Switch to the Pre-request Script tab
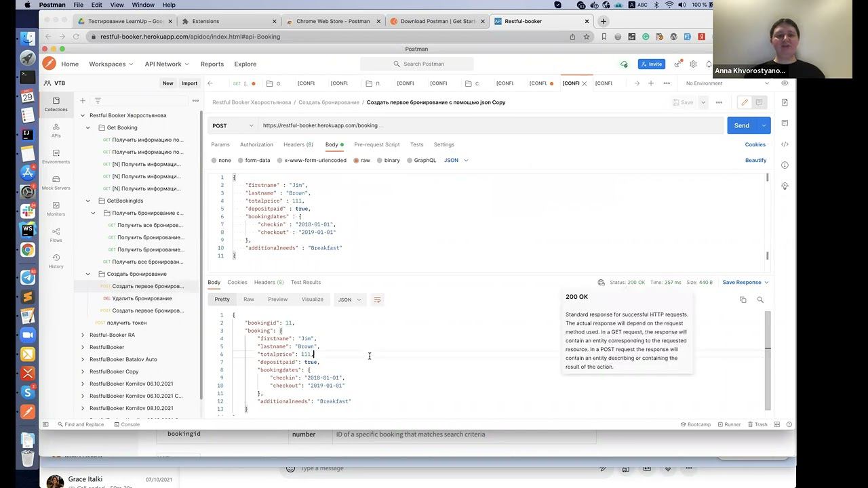The height and width of the screenshot is (488, 868). coord(376,144)
